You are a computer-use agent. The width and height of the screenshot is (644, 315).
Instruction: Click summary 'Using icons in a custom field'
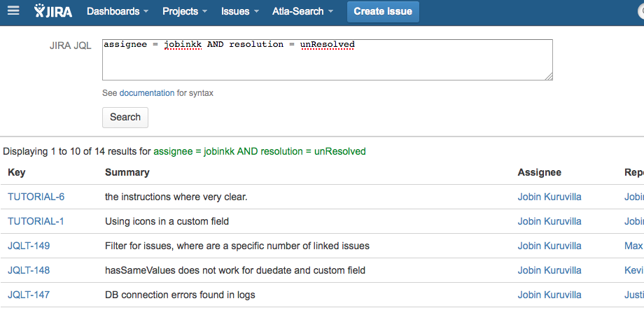[167, 221]
